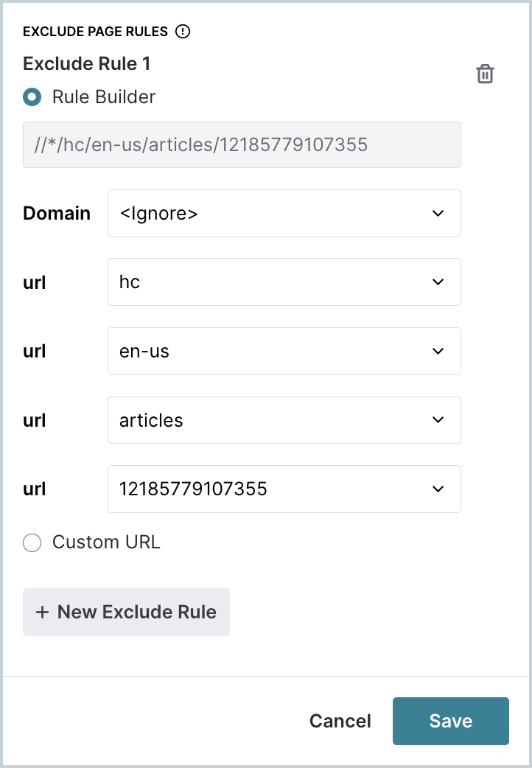Delete Exclude Rule 1 with trash icon

[x=485, y=74]
